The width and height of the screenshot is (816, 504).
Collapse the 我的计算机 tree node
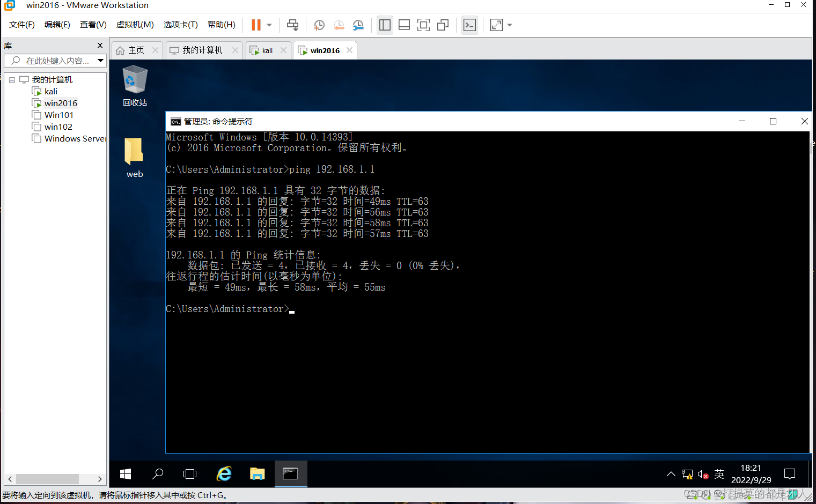[x=12, y=80]
